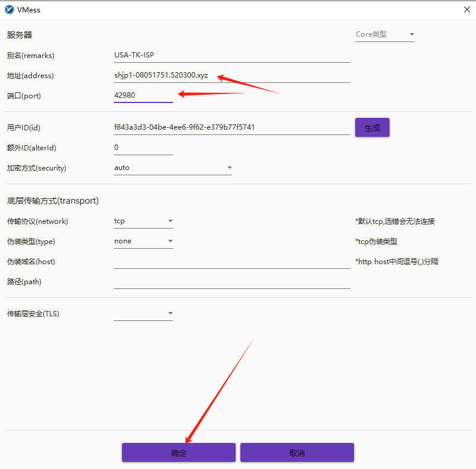
Task: Click 生成 to generate a new user ID
Action: click(372, 127)
